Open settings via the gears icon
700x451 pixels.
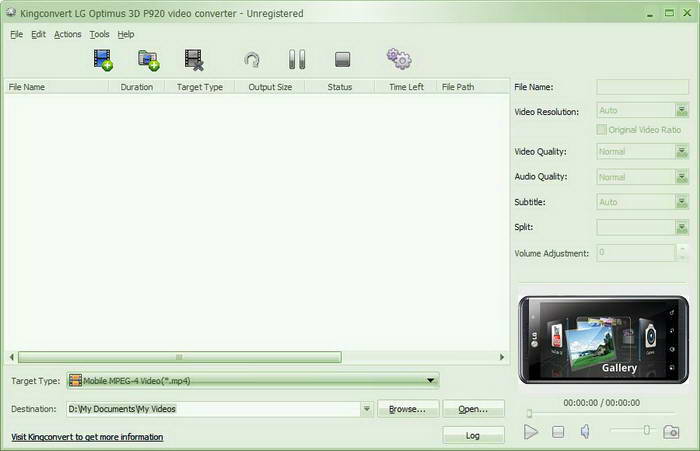[399, 60]
